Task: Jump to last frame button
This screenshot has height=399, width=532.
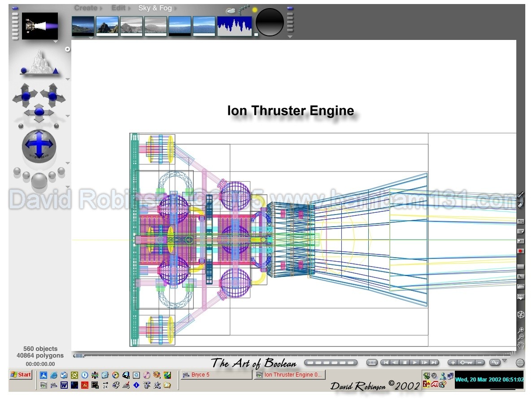Action: pyautogui.click(x=434, y=363)
